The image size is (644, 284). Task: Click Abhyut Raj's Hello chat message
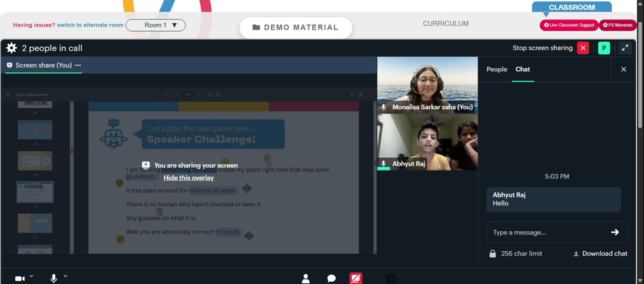(x=554, y=200)
